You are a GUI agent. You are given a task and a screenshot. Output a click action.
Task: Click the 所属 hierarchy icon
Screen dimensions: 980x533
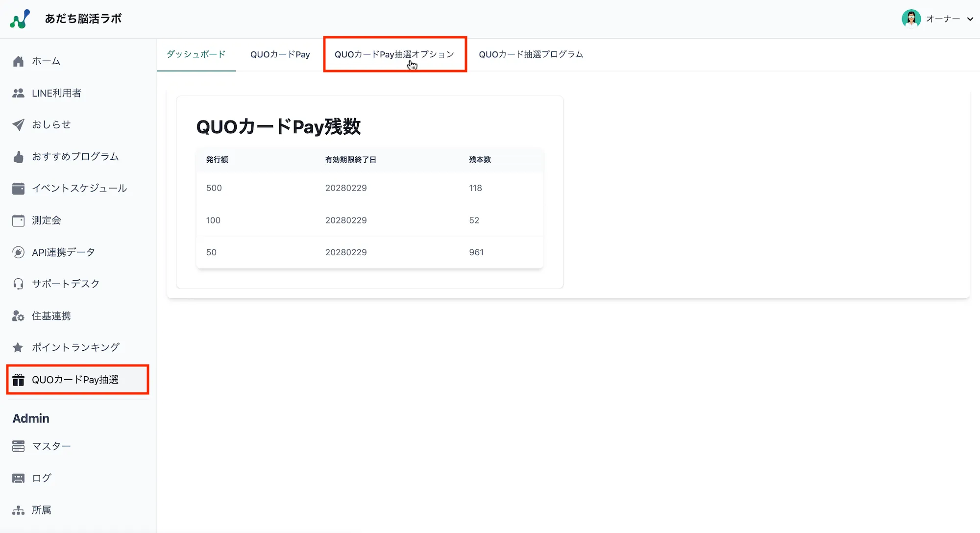(18, 509)
